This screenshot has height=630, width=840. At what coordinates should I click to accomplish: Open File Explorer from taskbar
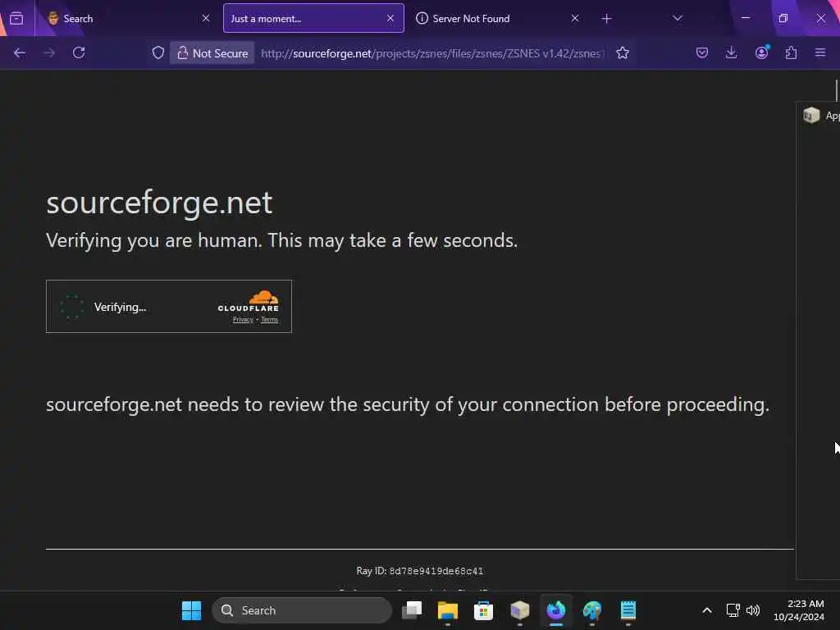pos(448,610)
